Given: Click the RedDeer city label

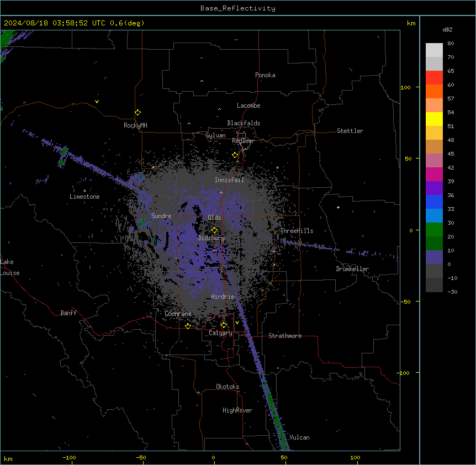Looking at the screenshot, I should [243, 141].
